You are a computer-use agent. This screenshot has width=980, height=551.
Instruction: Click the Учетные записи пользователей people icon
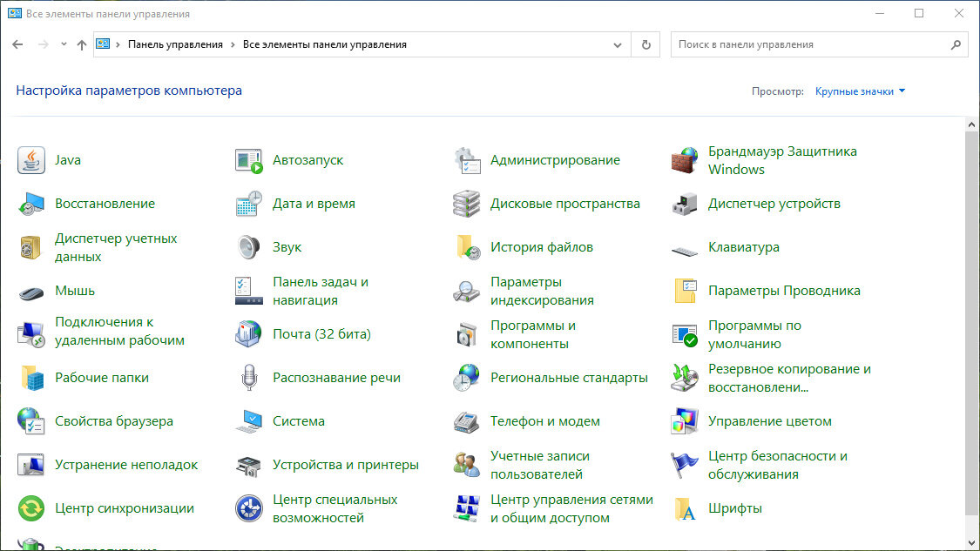[x=467, y=465]
